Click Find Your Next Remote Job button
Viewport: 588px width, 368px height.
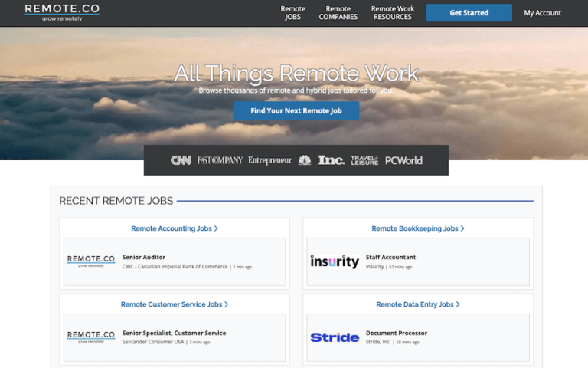point(296,110)
